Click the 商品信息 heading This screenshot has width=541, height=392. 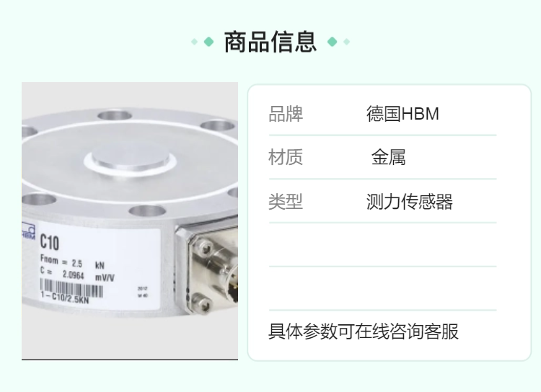coord(270,42)
